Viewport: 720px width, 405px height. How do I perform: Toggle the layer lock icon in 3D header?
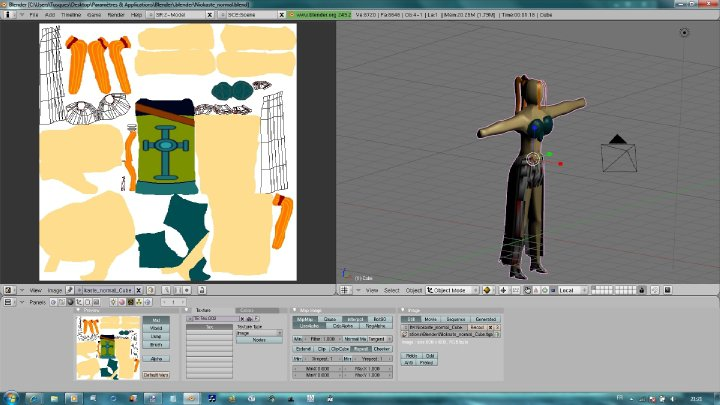tap(642, 290)
